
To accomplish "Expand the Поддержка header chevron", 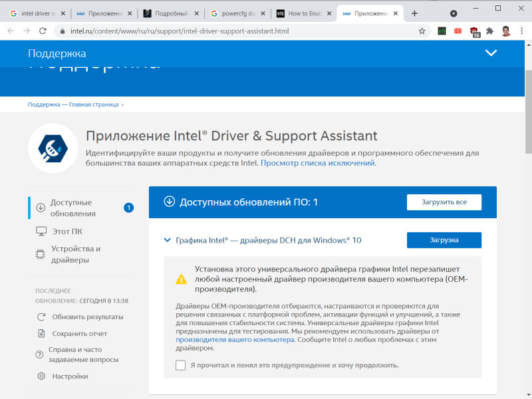I will click(x=491, y=53).
